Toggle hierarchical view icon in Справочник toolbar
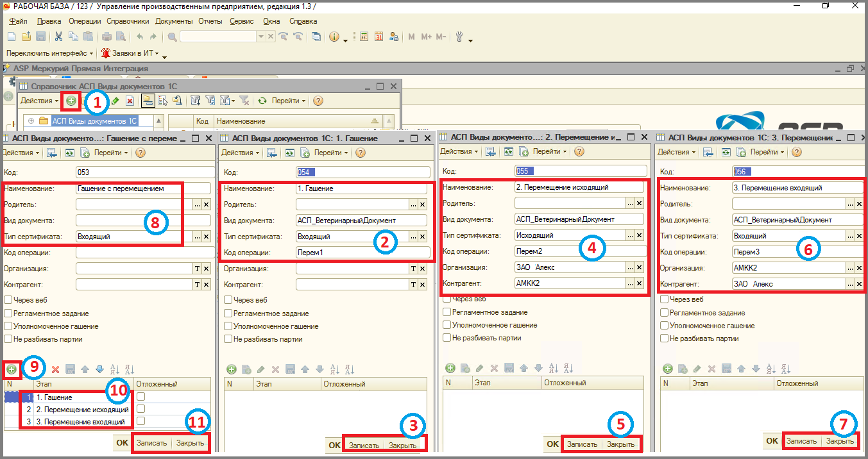This screenshot has width=868, height=459. [148, 101]
